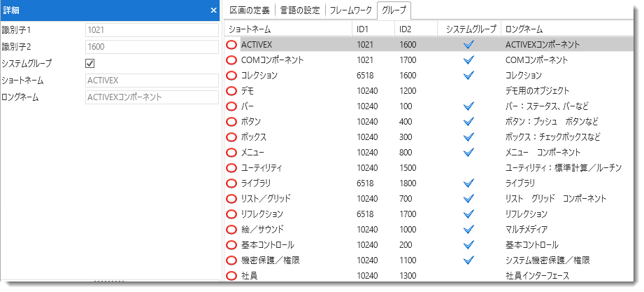Image resolution: width=644 pixels, height=292 pixels.
Task: Click the red circle icon beside ACTIVEX
Action: pos(231,44)
